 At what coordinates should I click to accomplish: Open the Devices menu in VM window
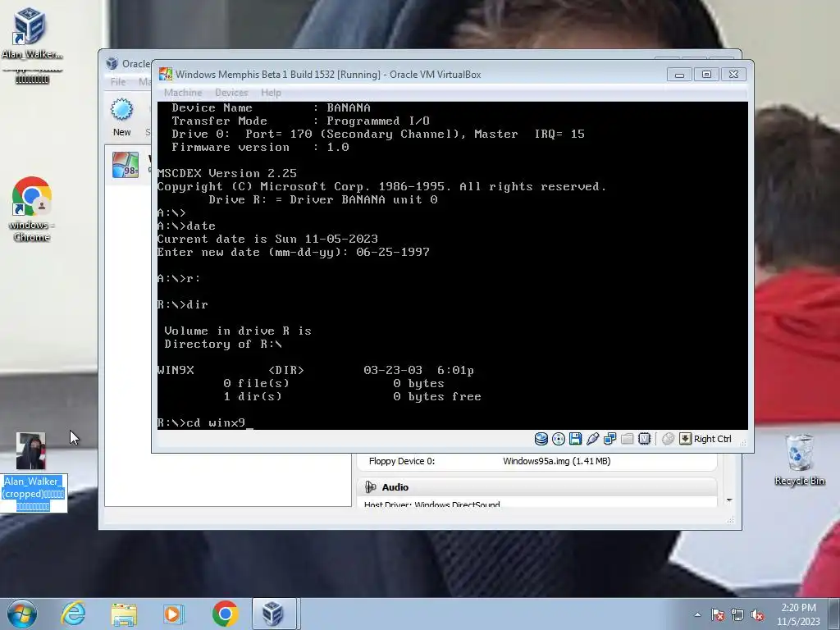[231, 93]
